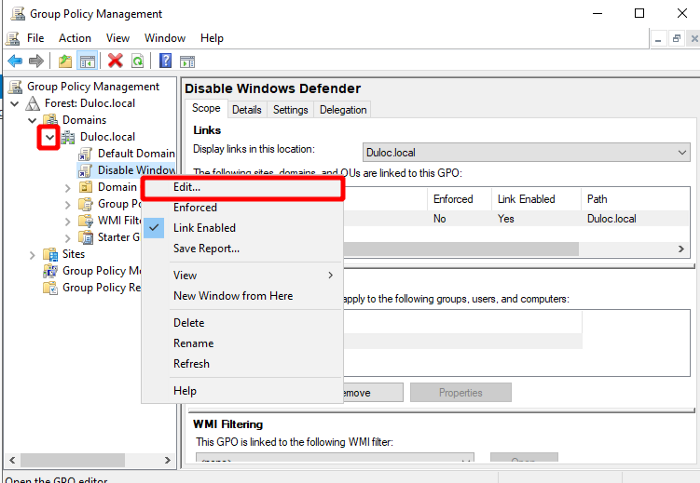
Task: Choose Rename from the context menu
Action: point(242,343)
